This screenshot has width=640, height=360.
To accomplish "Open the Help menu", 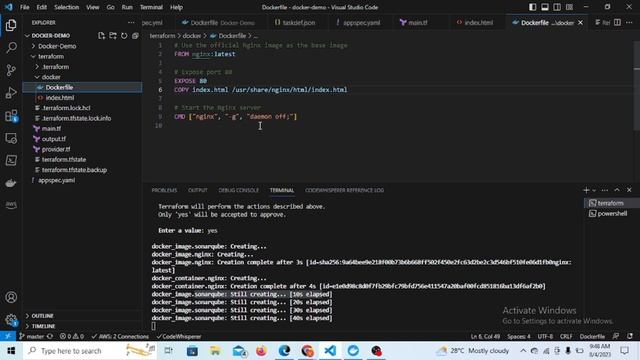I will coord(176,7).
